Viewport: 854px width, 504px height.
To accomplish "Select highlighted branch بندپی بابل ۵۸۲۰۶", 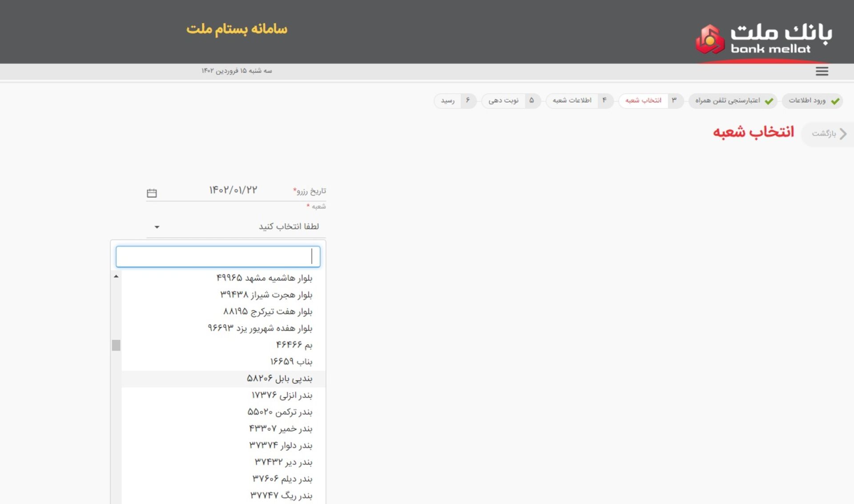I will [x=223, y=379].
